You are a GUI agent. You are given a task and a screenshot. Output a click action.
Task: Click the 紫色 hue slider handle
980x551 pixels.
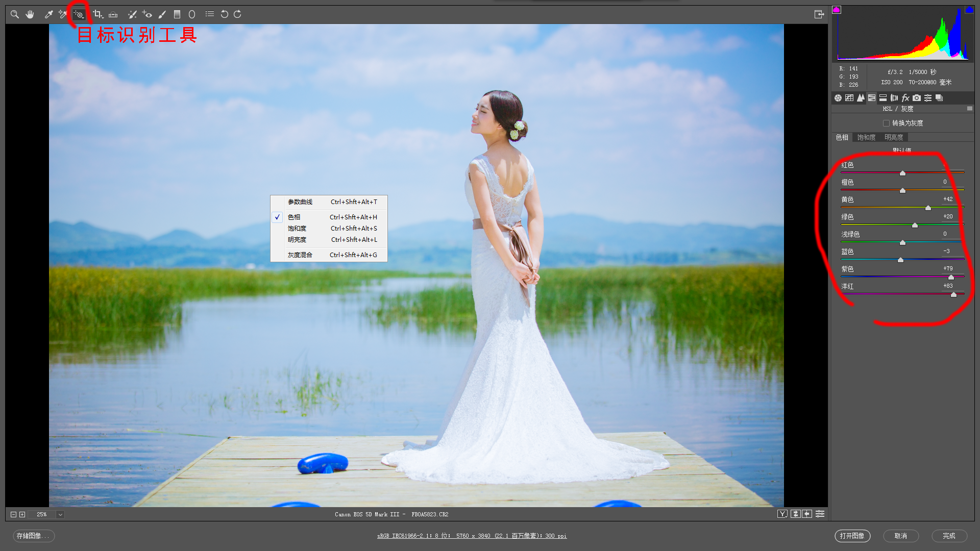point(951,278)
